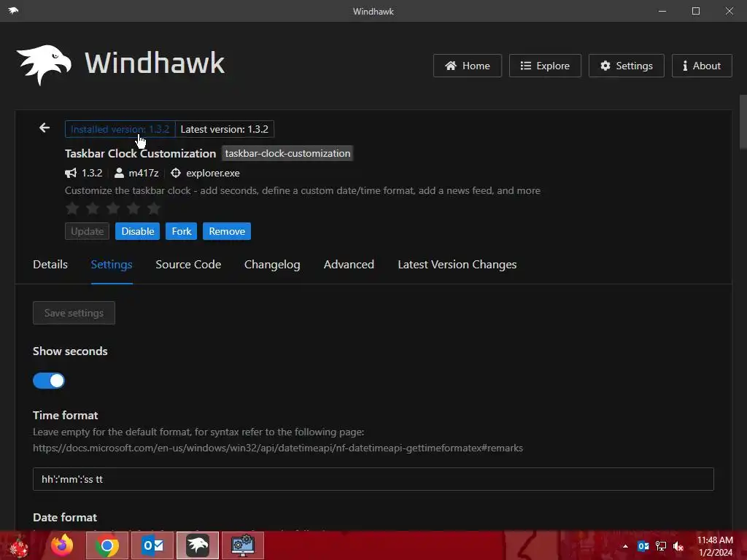View the Changelog tab
747x560 pixels.
[272, 264]
